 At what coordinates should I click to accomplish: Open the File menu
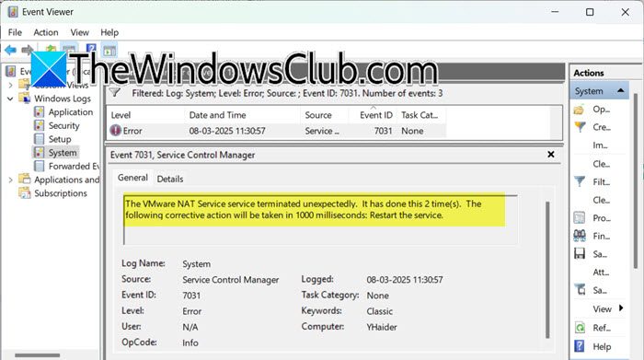point(15,32)
